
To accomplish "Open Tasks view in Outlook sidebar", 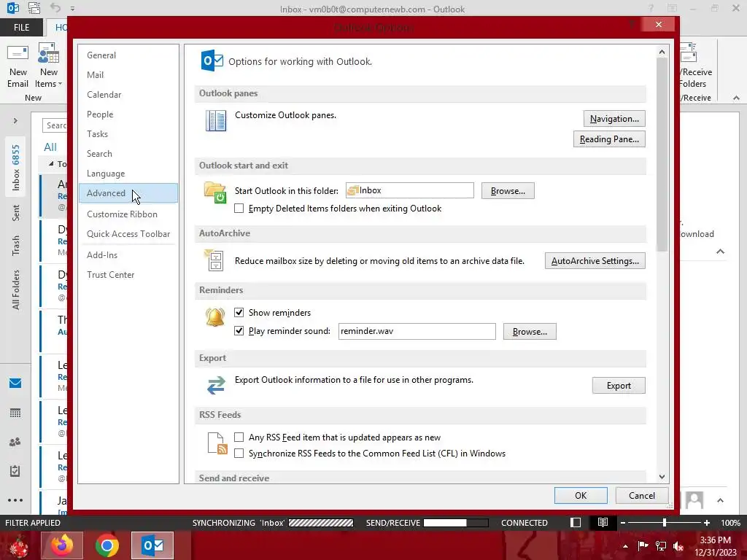I will (x=15, y=471).
